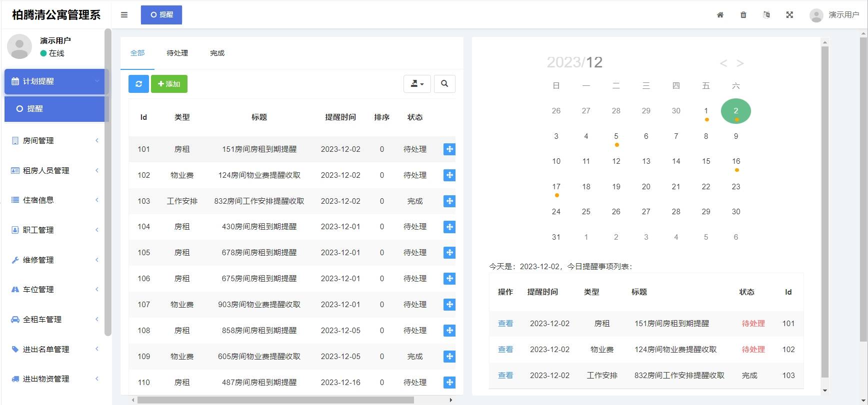Select December 16 in the calendar

pos(736,161)
